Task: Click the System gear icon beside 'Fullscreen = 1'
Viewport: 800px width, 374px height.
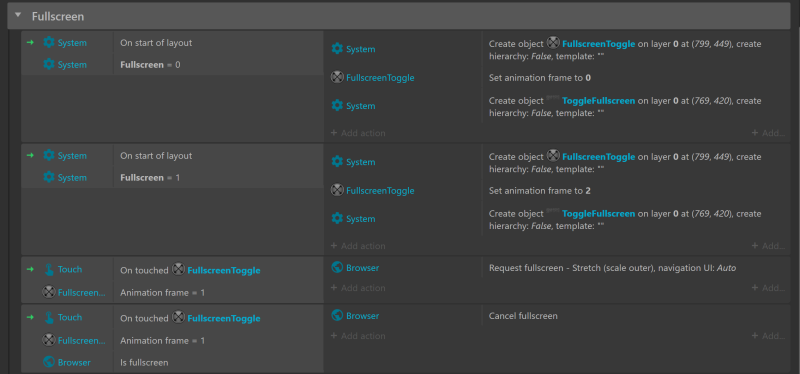Action: (49, 178)
